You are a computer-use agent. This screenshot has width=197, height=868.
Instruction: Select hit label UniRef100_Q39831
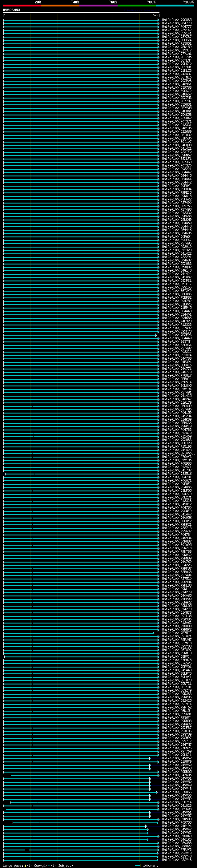[177, 104]
